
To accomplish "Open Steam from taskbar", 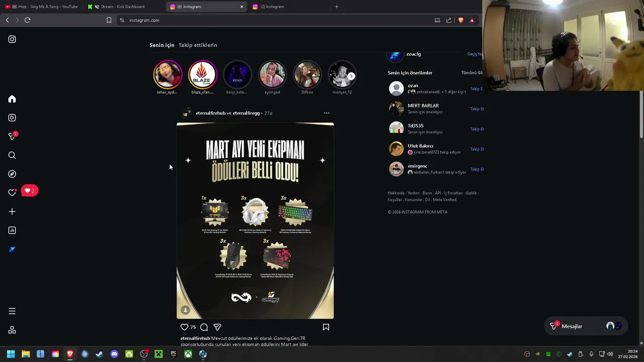I will (99, 354).
